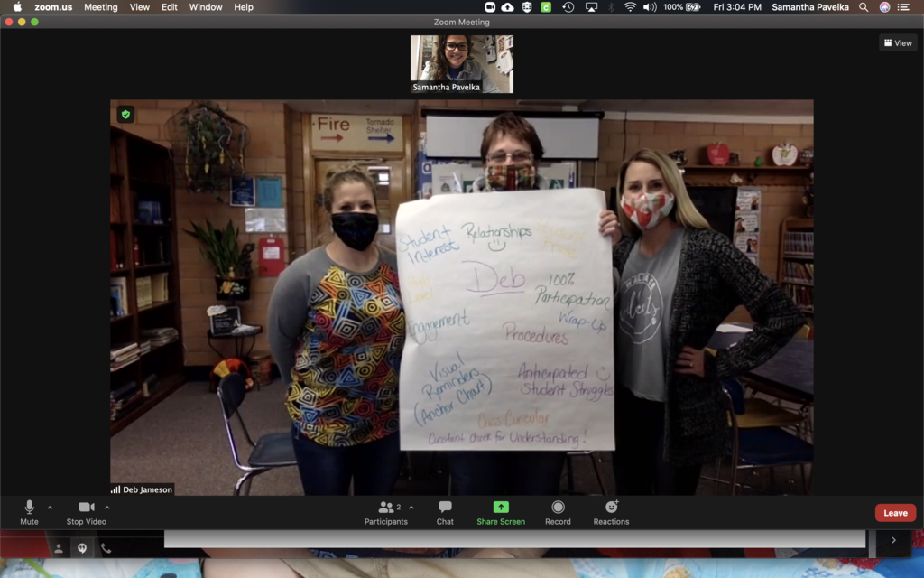This screenshot has height=578, width=924.
Task: Leave the meeting
Action: (x=894, y=512)
